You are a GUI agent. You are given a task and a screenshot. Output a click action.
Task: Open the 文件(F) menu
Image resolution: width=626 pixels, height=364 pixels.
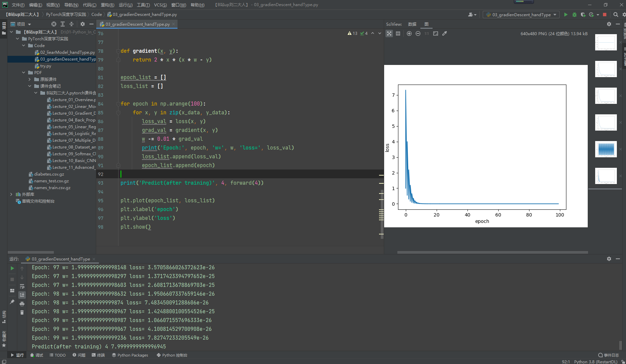(18, 5)
